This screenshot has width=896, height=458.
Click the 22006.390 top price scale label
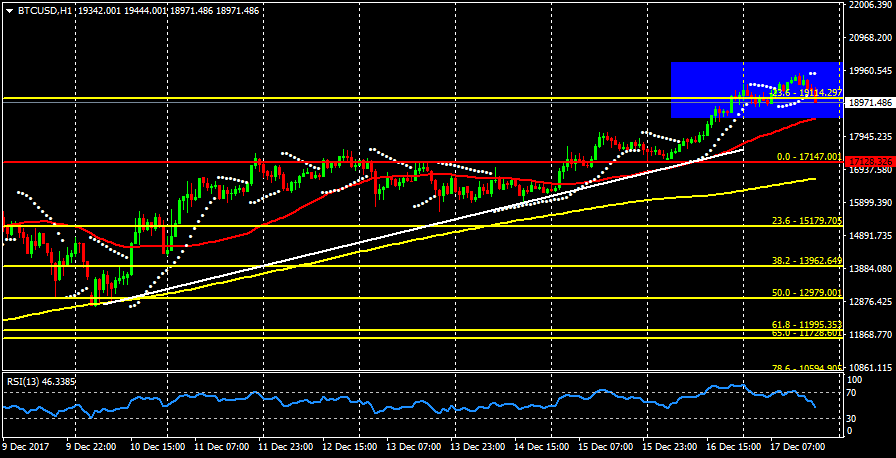pyautogui.click(x=868, y=5)
